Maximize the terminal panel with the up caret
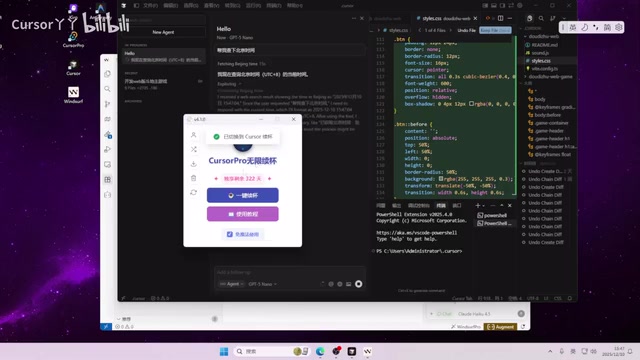640x360 pixels. pyautogui.click(x=502, y=205)
